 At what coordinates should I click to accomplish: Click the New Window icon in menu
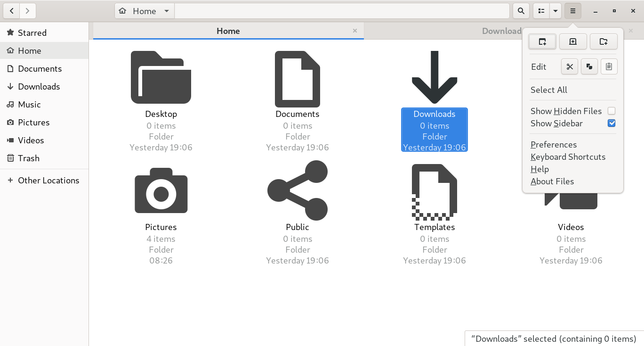pyautogui.click(x=542, y=41)
